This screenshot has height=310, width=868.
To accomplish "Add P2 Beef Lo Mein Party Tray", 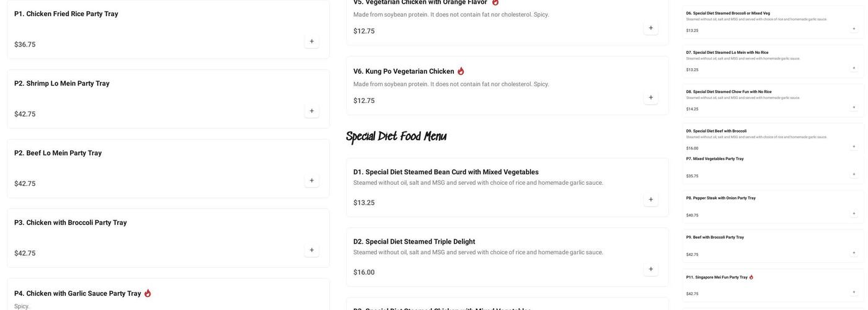I will click(312, 180).
